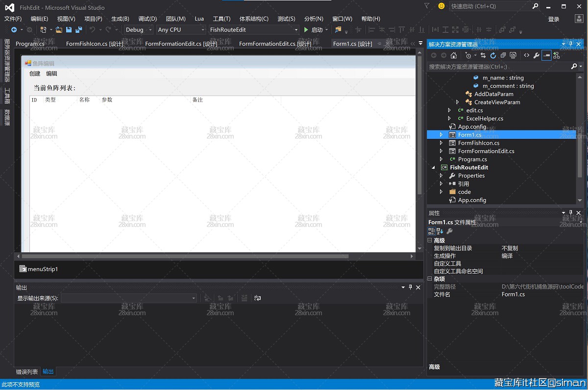Select the menuStrip1 component in the tray
Viewport: 588px width, 390px height.
coord(38,269)
